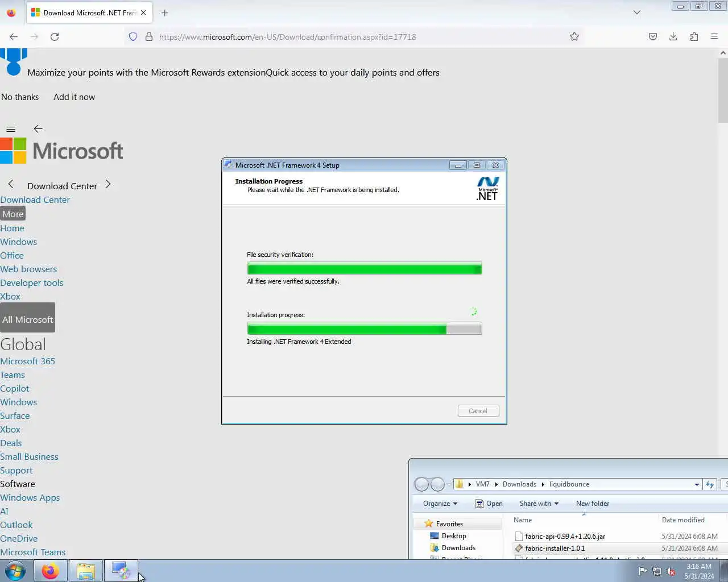Click Open in Explorer toolbar

tap(489, 504)
